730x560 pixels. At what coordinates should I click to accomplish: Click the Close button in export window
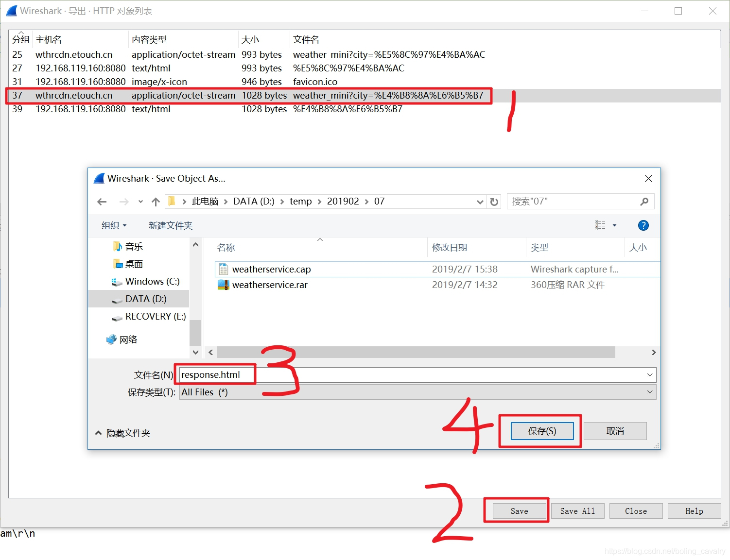(x=636, y=511)
